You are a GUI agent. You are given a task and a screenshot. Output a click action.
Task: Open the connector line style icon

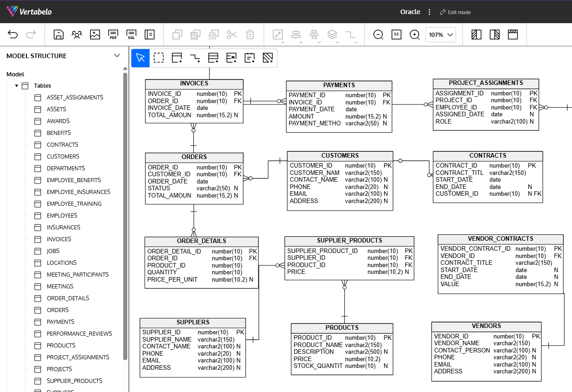[x=351, y=35]
